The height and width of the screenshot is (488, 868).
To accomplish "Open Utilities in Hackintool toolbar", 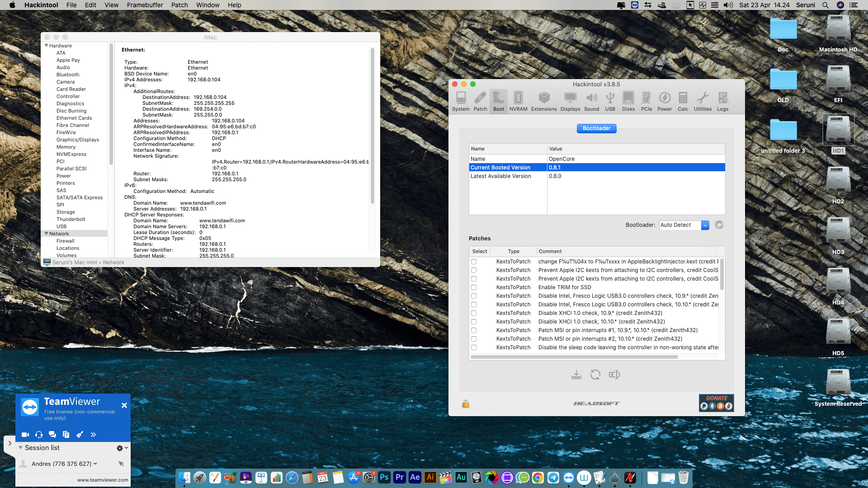I will 703,101.
